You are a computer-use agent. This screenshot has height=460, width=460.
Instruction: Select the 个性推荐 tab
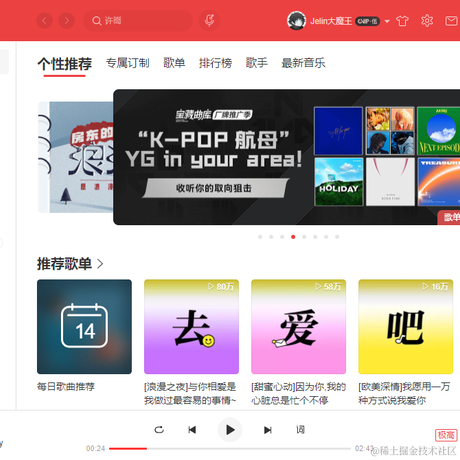click(65, 64)
